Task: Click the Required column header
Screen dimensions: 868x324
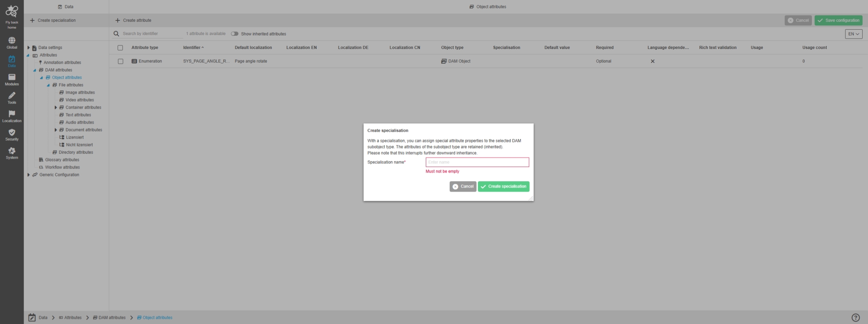Action: click(605, 48)
